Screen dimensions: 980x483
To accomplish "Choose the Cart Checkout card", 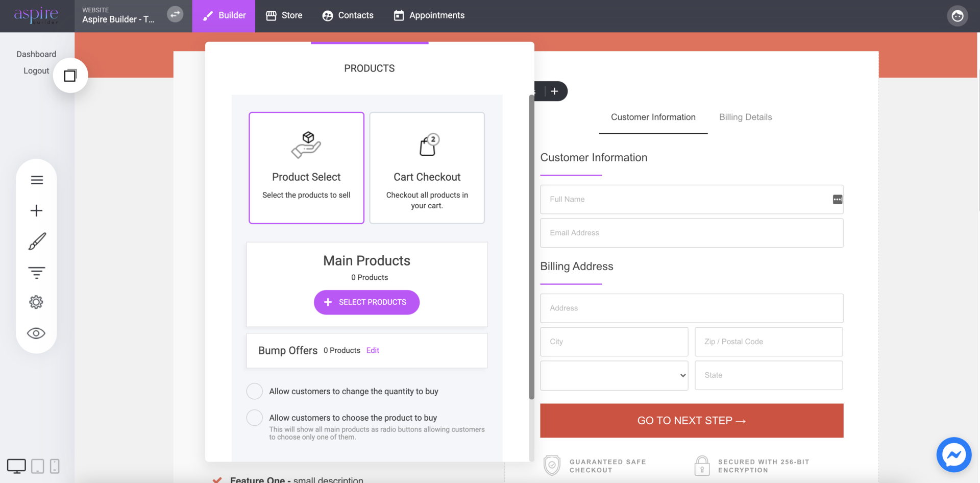I will (427, 168).
